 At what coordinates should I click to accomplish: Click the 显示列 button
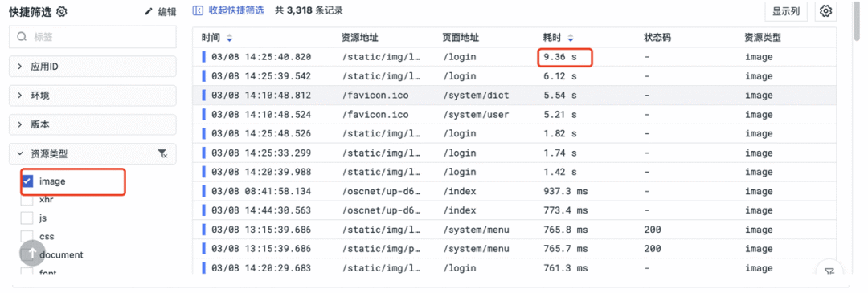click(786, 11)
